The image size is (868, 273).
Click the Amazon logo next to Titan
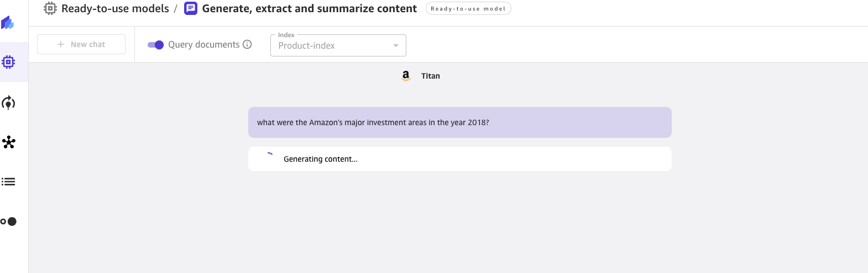click(406, 76)
